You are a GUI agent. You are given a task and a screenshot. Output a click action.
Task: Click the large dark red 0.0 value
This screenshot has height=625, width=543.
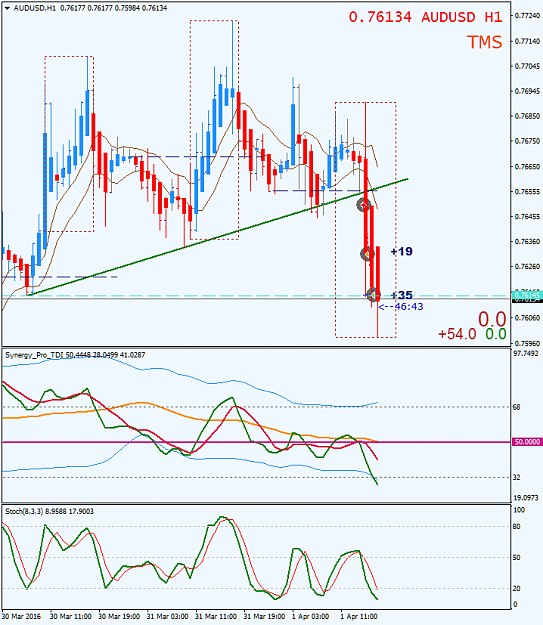point(492,319)
